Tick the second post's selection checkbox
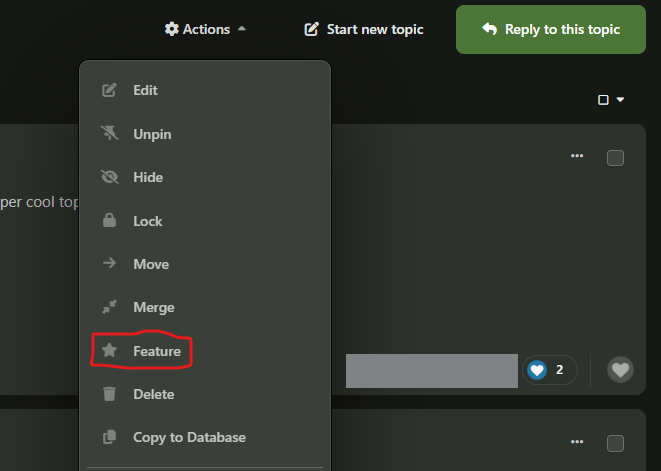Screen dimensions: 661x471 click(615, 444)
